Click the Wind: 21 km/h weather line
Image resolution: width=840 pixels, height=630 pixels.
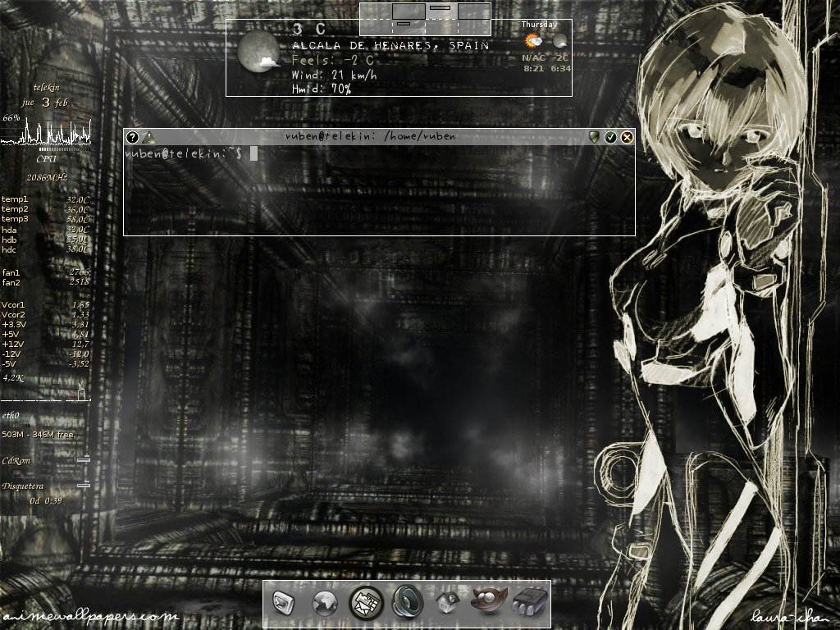[x=334, y=75]
